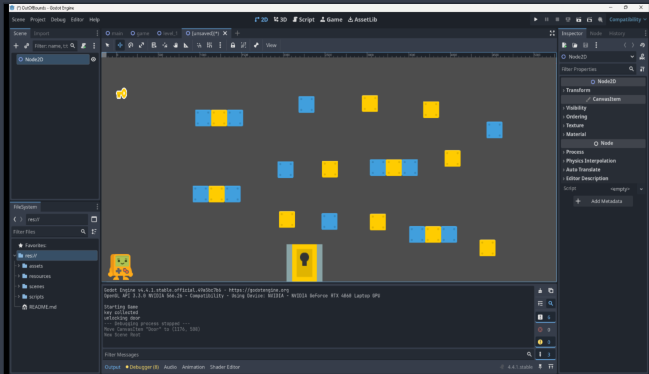Run the project with play button

coord(536,19)
